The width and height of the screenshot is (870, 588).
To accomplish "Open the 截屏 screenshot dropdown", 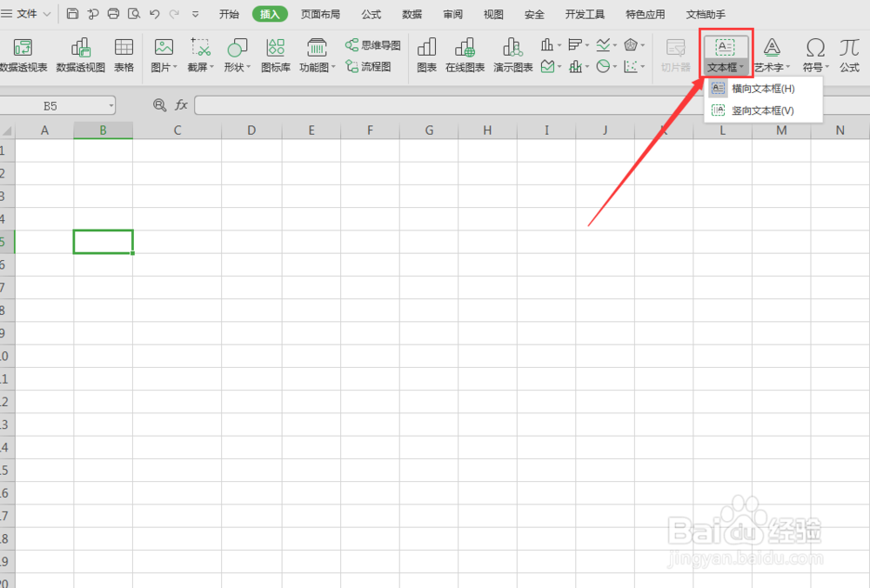I will point(200,55).
